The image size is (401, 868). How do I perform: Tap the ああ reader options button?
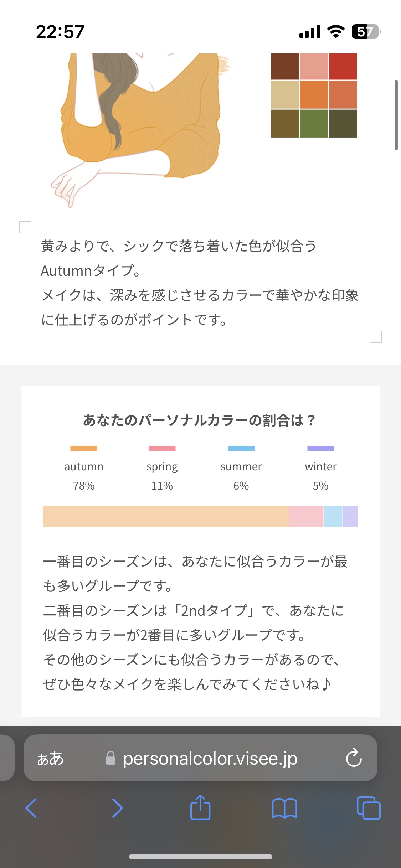click(x=51, y=758)
